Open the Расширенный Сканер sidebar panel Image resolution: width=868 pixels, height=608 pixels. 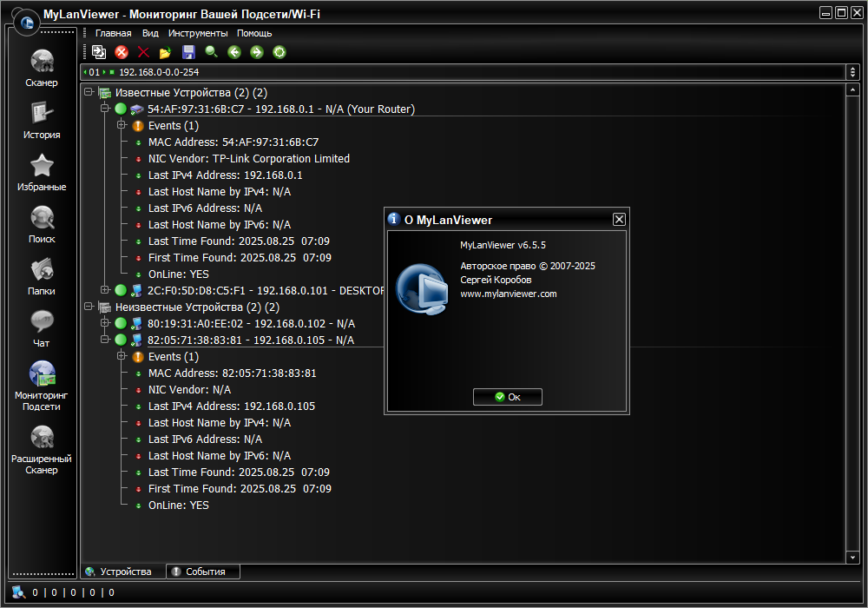point(42,450)
